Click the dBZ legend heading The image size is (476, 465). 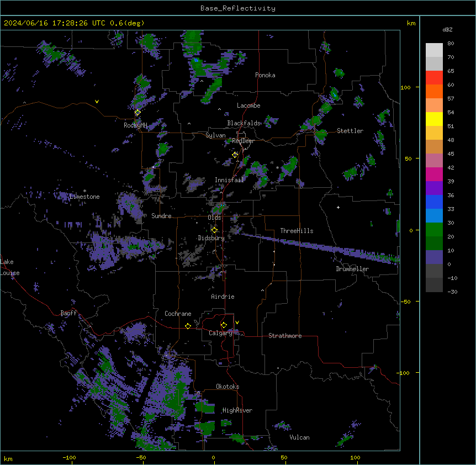(447, 30)
